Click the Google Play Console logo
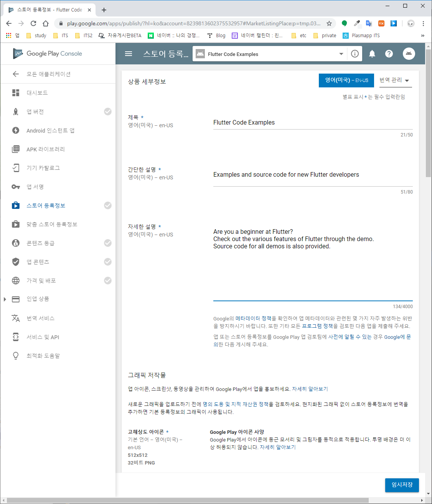 (48, 54)
